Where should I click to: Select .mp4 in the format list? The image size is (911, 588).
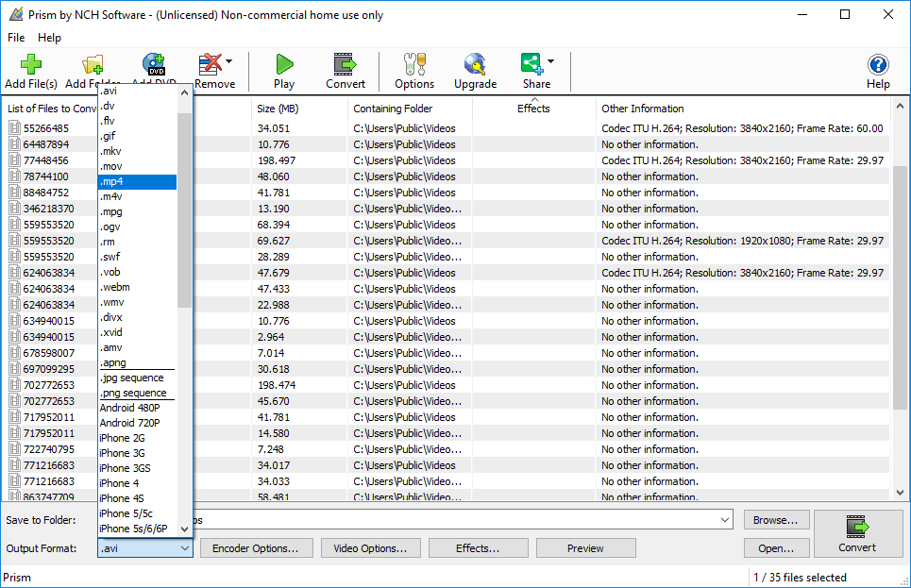137,181
